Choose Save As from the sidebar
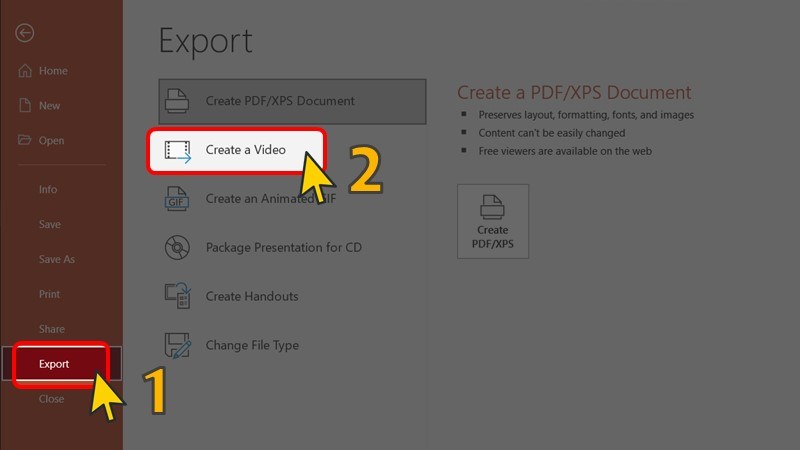800x450 pixels. click(56, 260)
